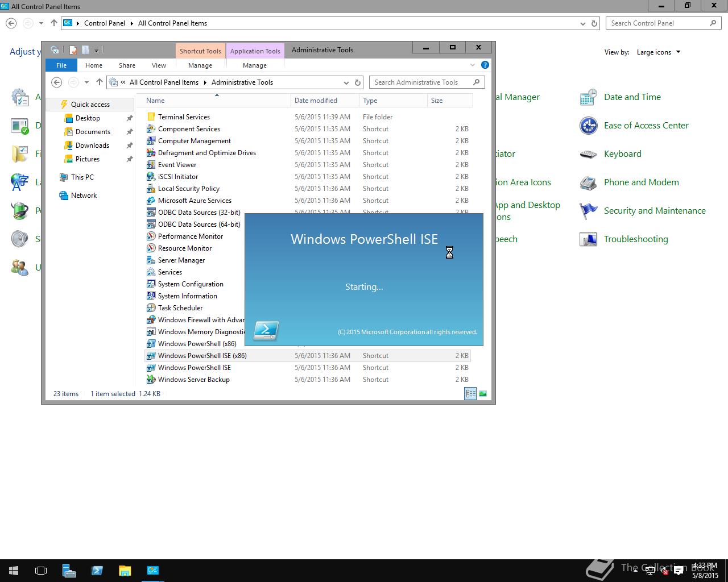Viewport: 728px width, 582px height.
Task: Select the Performance Monitor icon
Action: tap(151, 236)
